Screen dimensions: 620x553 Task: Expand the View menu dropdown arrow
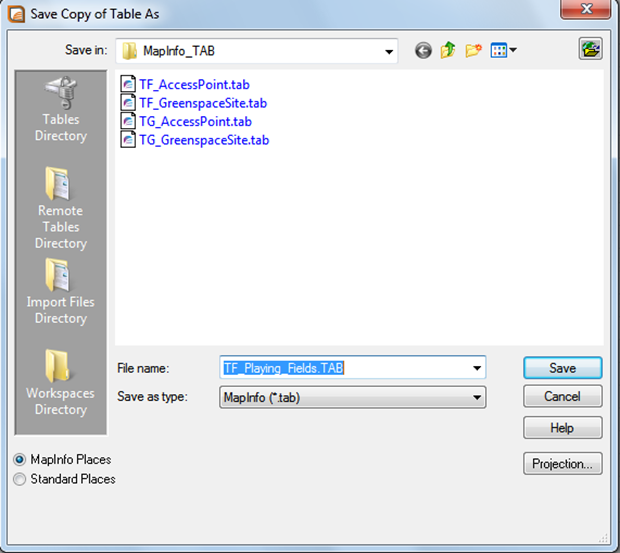click(513, 50)
